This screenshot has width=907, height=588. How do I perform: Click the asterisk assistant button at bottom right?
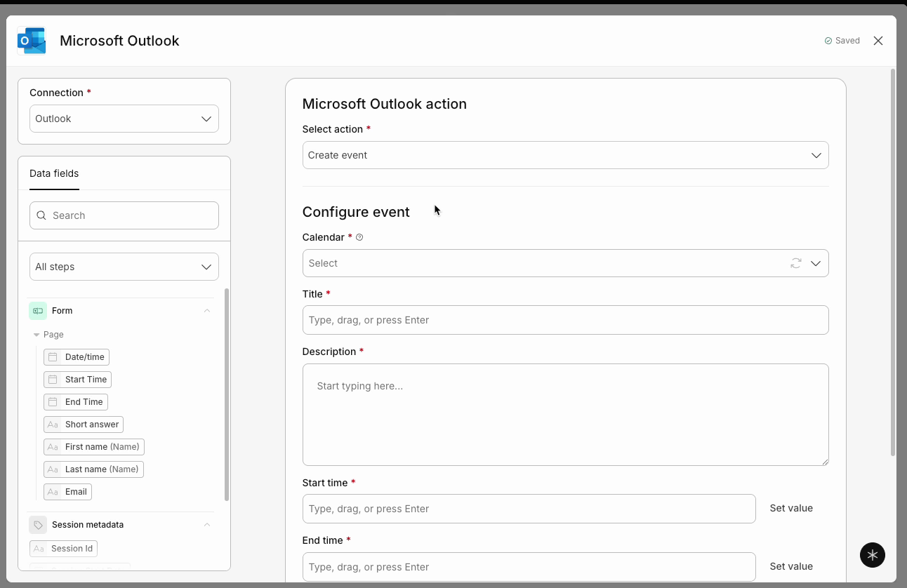[x=872, y=554]
